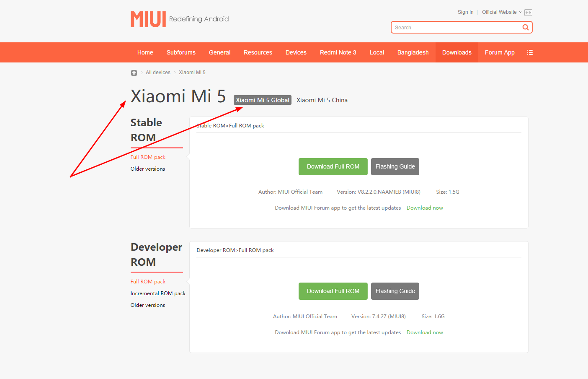The image size is (588, 379).
Task: Open the Home menu item
Action: click(145, 52)
